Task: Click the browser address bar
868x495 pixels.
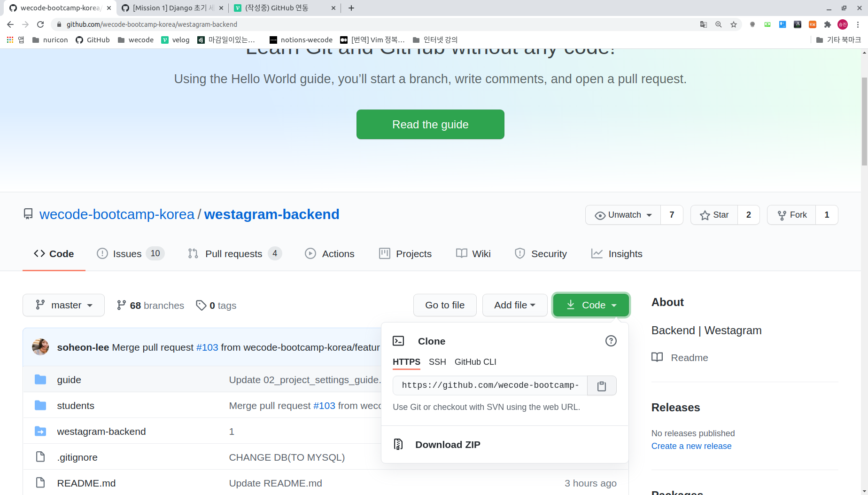Action: [x=376, y=24]
